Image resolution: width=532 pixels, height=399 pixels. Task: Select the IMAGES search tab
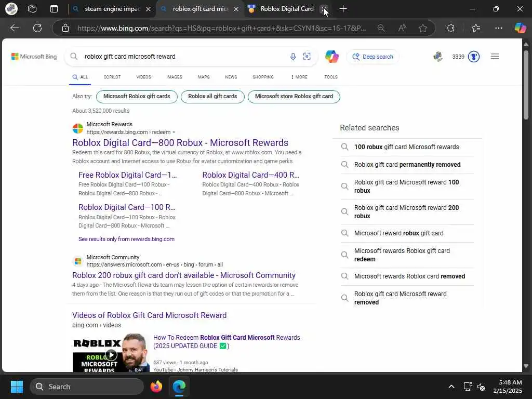tap(174, 77)
